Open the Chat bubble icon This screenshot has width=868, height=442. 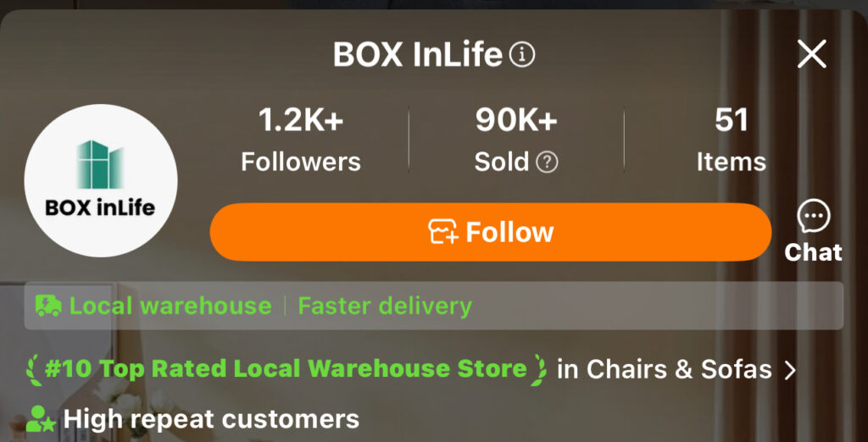tap(813, 216)
